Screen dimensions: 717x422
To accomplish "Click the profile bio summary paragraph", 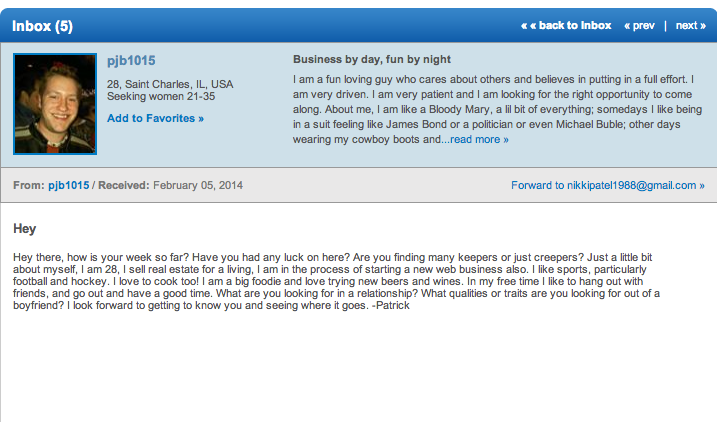I will (498, 109).
